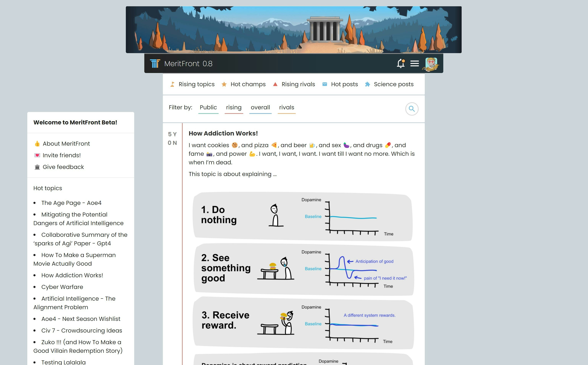The height and width of the screenshot is (365, 588).
Task: Click the '3. Receive reward.' diagram
Action: pyautogui.click(x=303, y=323)
